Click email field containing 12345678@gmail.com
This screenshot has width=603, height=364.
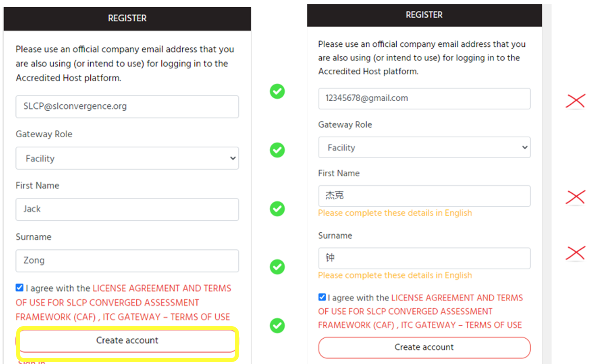coord(424,98)
